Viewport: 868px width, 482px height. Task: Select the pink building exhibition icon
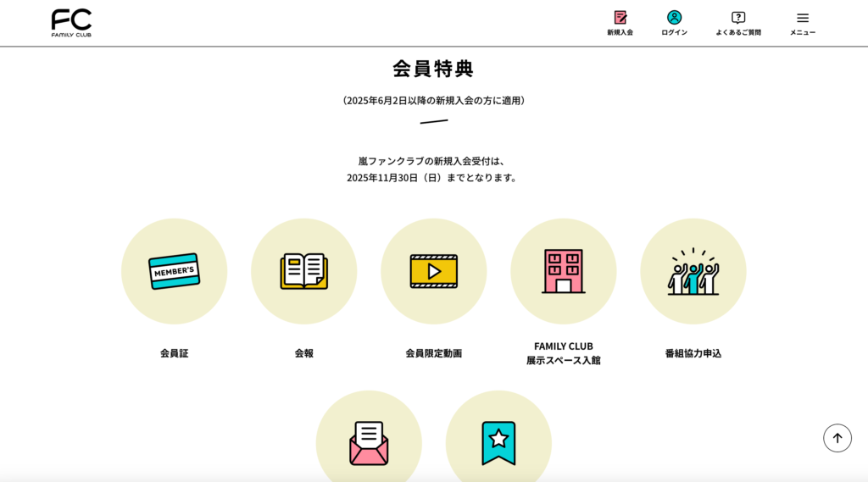pos(564,271)
